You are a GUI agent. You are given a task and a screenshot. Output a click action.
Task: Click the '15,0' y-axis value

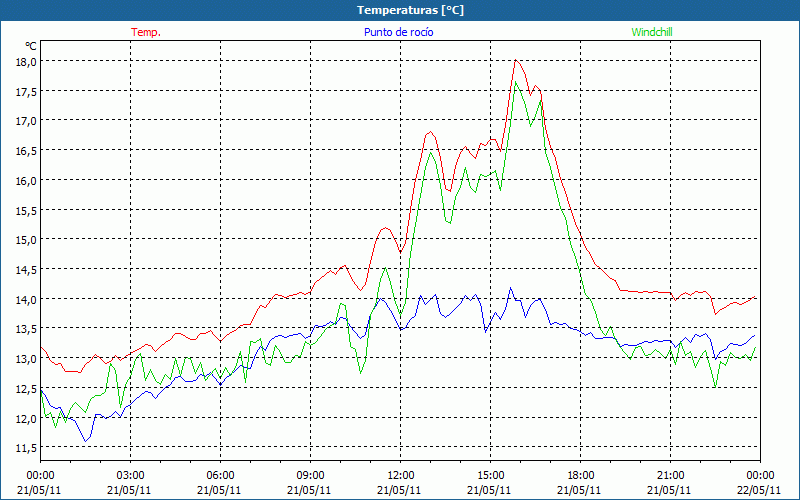tap(27, 240)
